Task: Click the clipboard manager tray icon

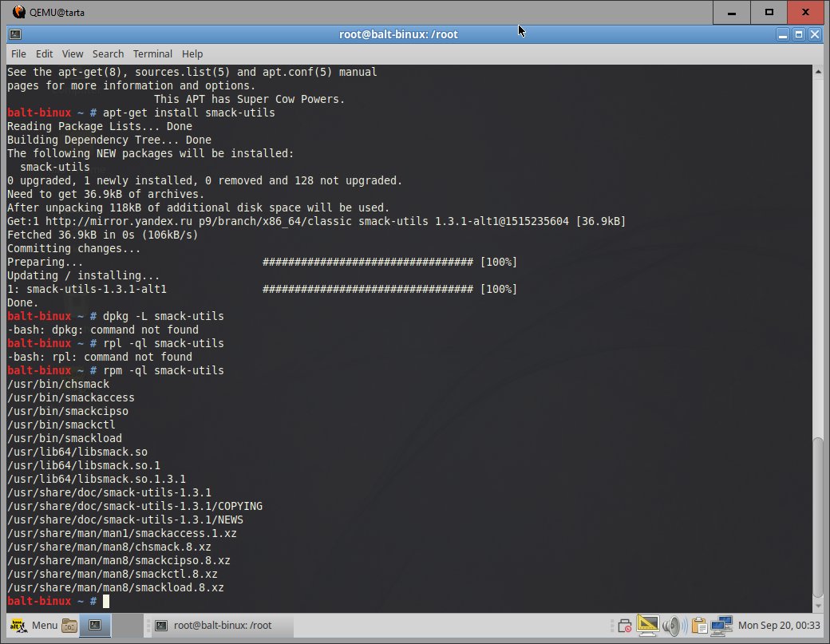Action: [698, 625]
